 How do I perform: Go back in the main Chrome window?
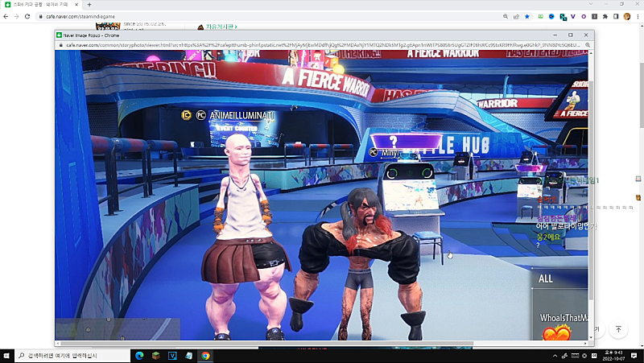coord(6,16)
